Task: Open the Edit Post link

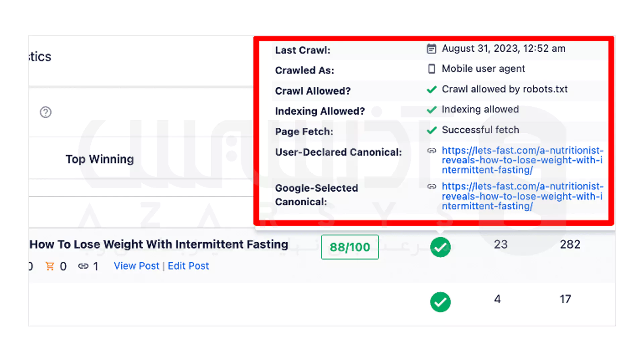Action: (x=188, y=266)
